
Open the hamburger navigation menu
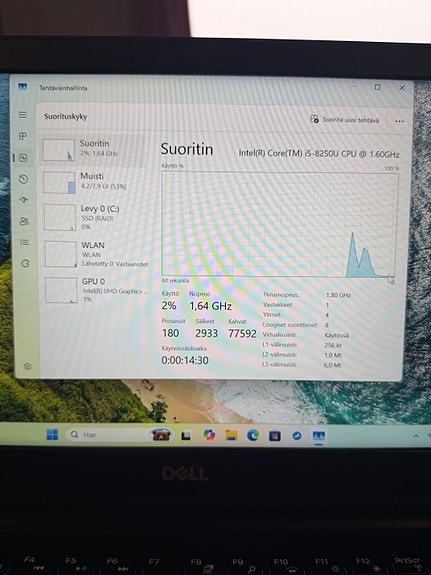click(x=23, y=115)
